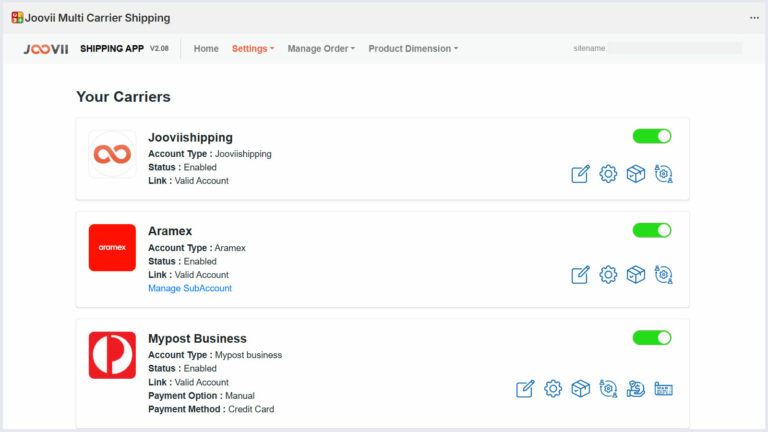Image resolution: width=768 pixels, height=432 pixels.
Task: Open the three-dots menu in title bar
Action: pyautogui.click(x=754, y=18)
